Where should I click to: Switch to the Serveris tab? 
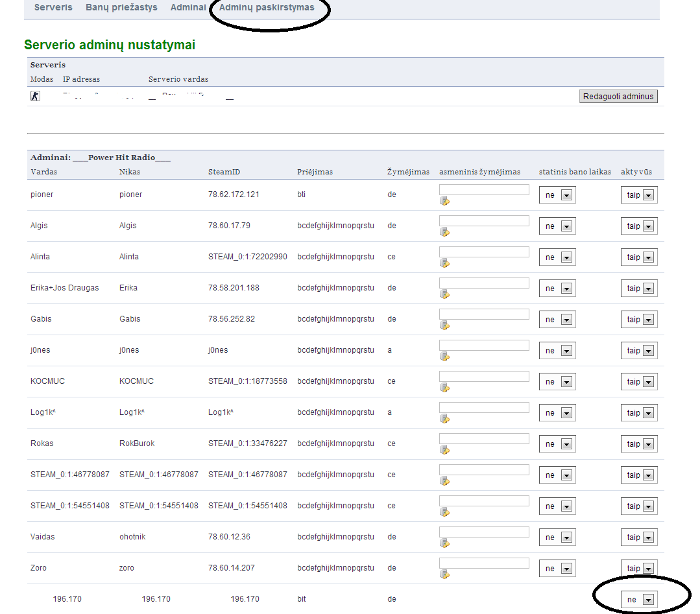(53, 7)
